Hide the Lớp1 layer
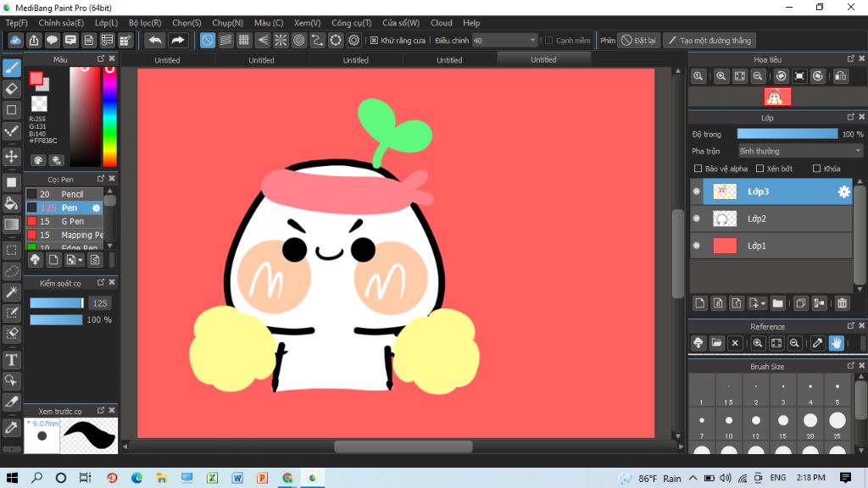The height and width of the screenshot is (488, 868). pos(697,246)
